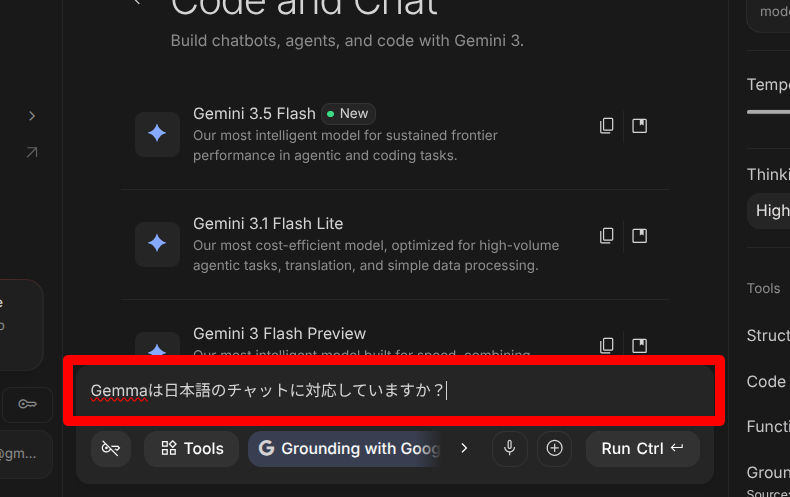Click the Function calling option in Tools
The image size is (790, 497).
pyautogui.click(x=768, y=426)
